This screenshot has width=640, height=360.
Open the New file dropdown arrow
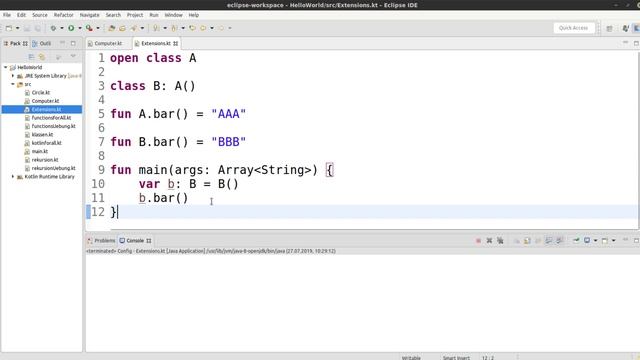(x=18, y=28)
